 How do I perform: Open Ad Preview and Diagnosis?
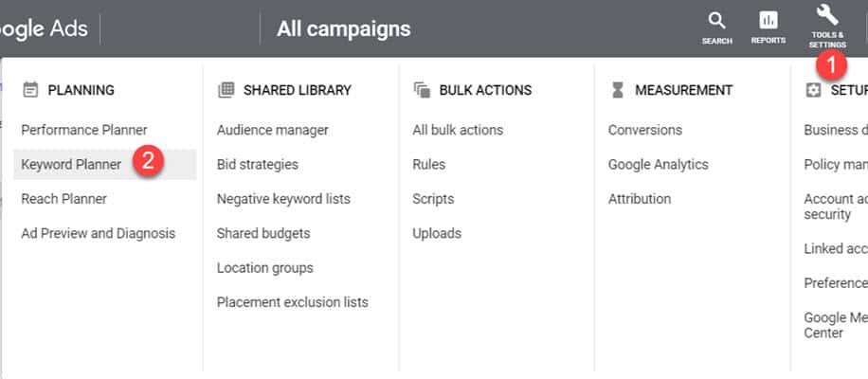(98, 233)
